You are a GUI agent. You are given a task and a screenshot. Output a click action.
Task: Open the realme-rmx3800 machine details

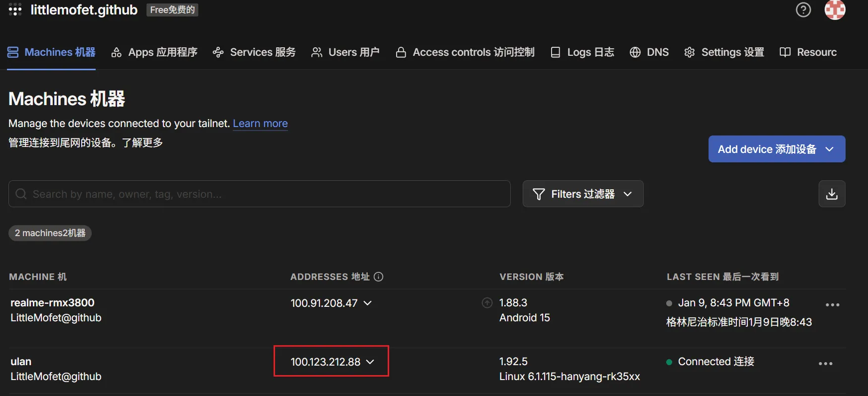tap(52, 302)
